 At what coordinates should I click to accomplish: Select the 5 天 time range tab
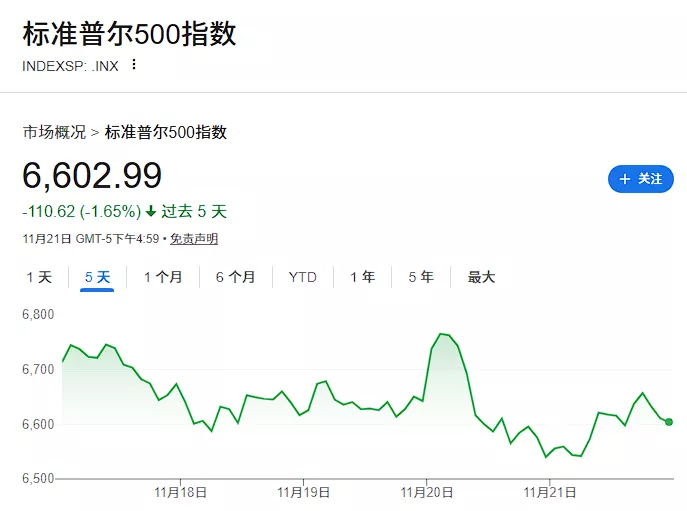[97, 277]
